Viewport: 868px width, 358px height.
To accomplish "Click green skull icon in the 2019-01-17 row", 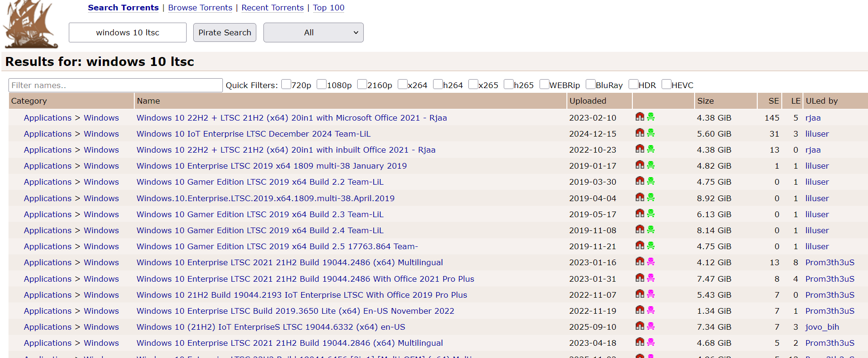I will click(651, 165).
